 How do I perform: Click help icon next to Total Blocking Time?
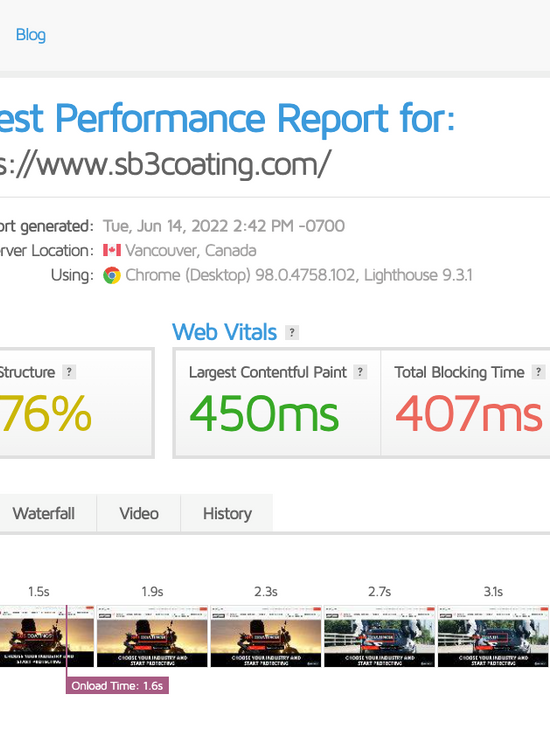point(539,372)
